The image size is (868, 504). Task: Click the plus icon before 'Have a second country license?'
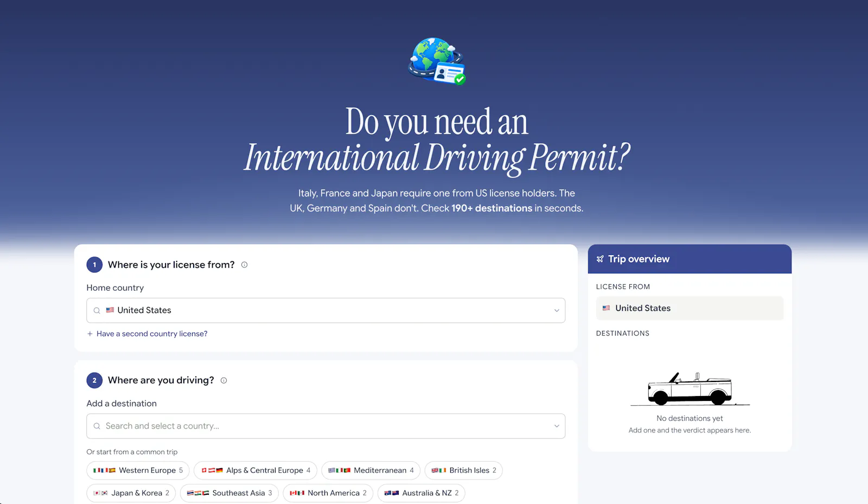(x=90, y=334)
